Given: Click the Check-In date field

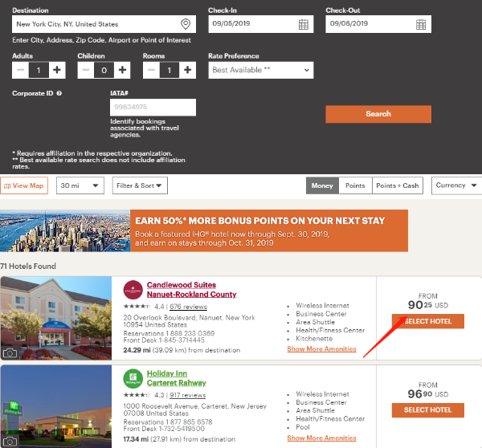Looking at the screenshot, I should click(261, 24).
